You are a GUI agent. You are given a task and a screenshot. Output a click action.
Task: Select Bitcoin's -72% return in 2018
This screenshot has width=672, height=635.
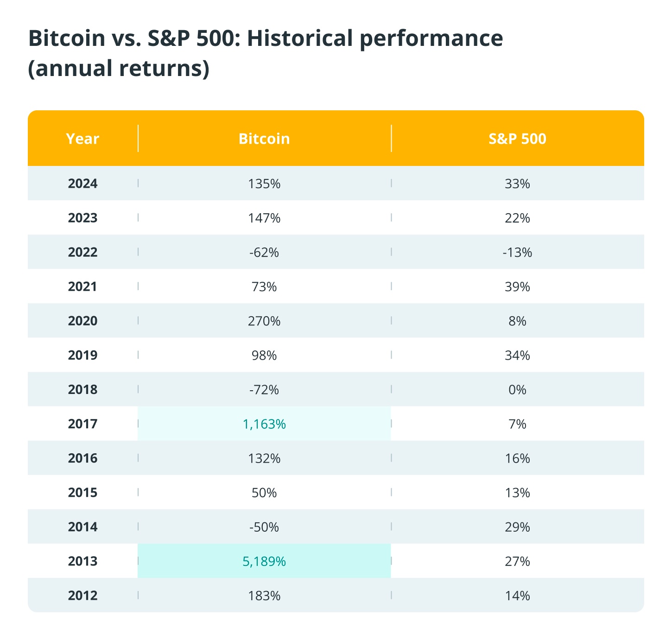tap(264, 390)
